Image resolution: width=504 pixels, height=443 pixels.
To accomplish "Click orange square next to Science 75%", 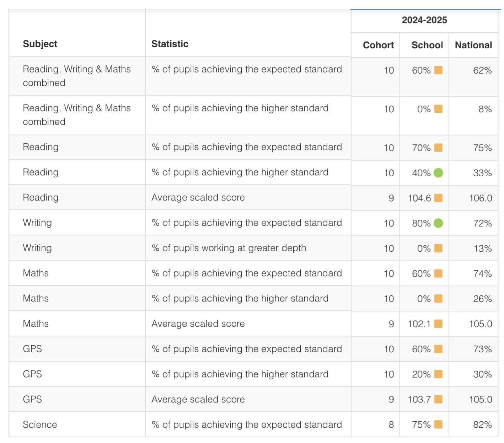I will [438, 425].
